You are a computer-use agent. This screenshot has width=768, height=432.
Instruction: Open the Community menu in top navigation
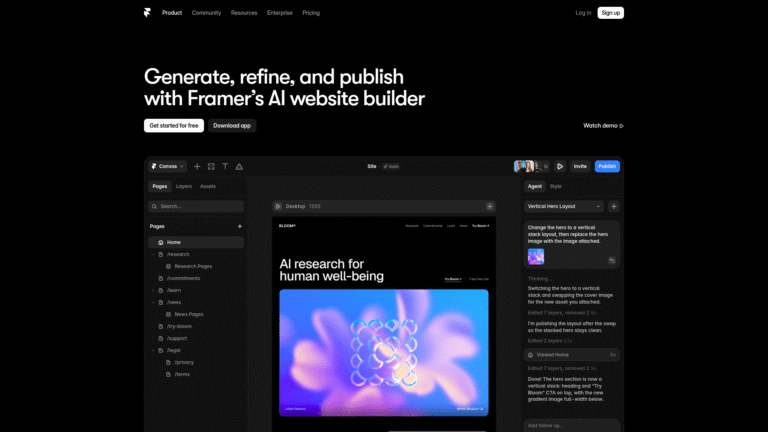click(206, 13)
